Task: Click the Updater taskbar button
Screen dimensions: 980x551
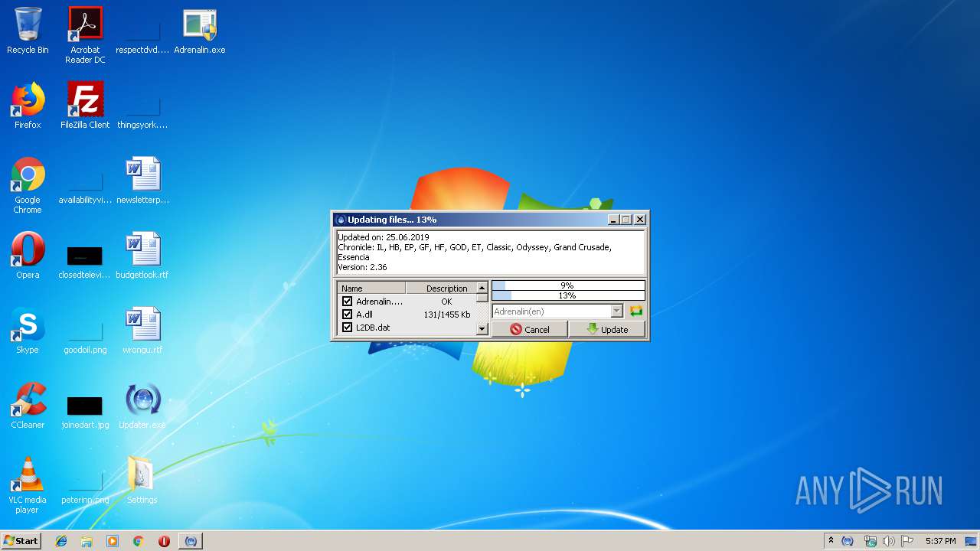Action: click(191, 541)
